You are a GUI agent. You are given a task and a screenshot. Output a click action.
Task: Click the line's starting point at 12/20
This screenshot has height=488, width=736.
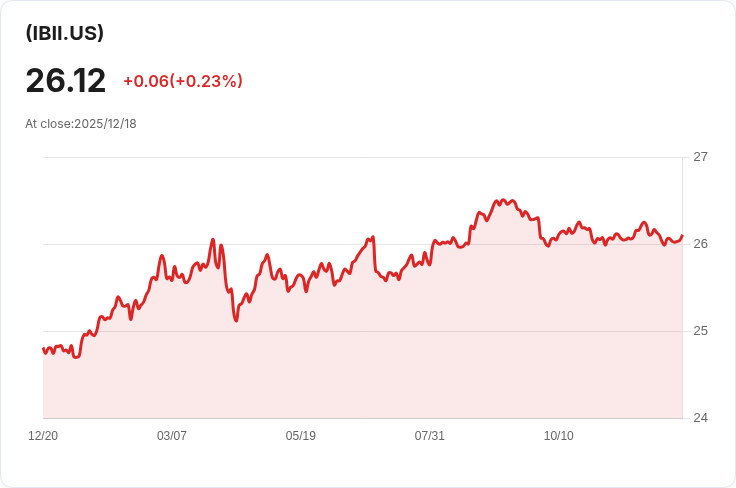click(x=44, y=349)
